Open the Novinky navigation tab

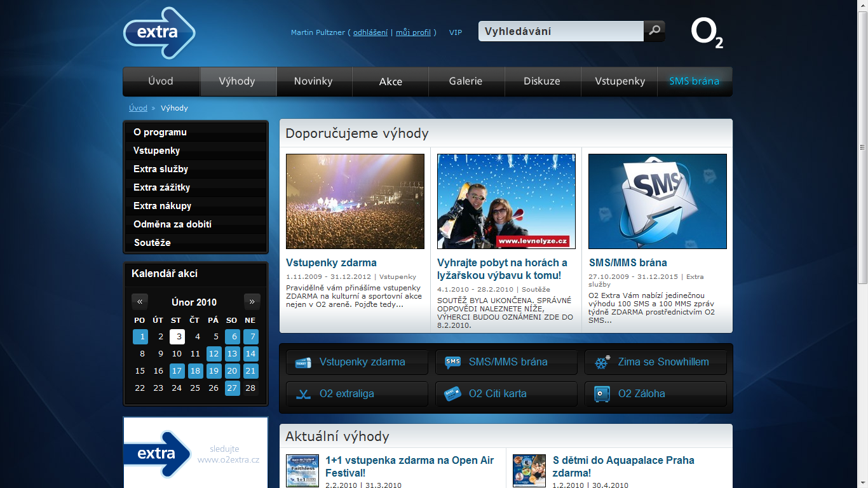[313, 81]
